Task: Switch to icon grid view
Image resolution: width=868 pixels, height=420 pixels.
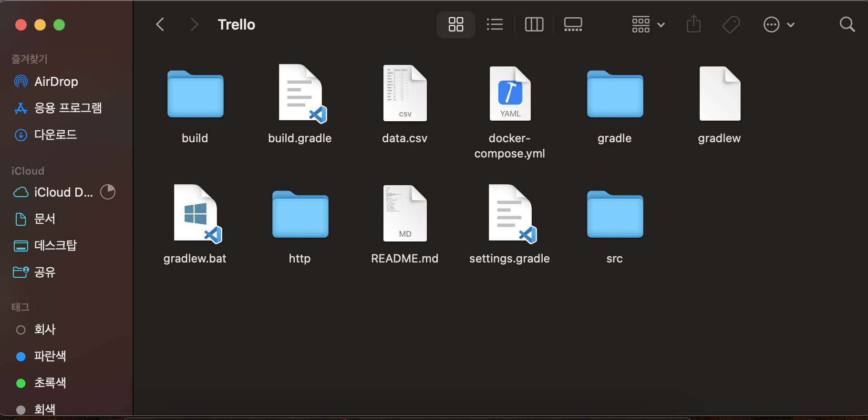Action: pyautogui.click(x=455, y=24)
